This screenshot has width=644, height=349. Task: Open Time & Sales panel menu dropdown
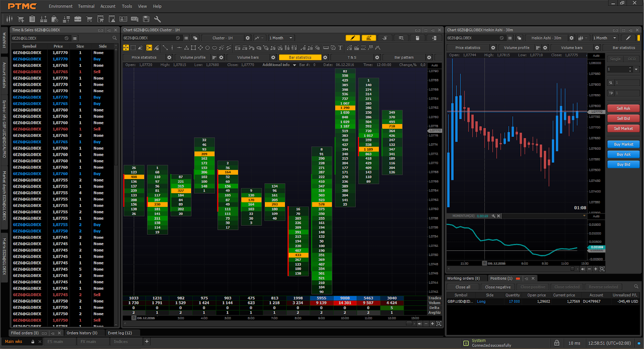pyautogui.click(x=109, y=30)
